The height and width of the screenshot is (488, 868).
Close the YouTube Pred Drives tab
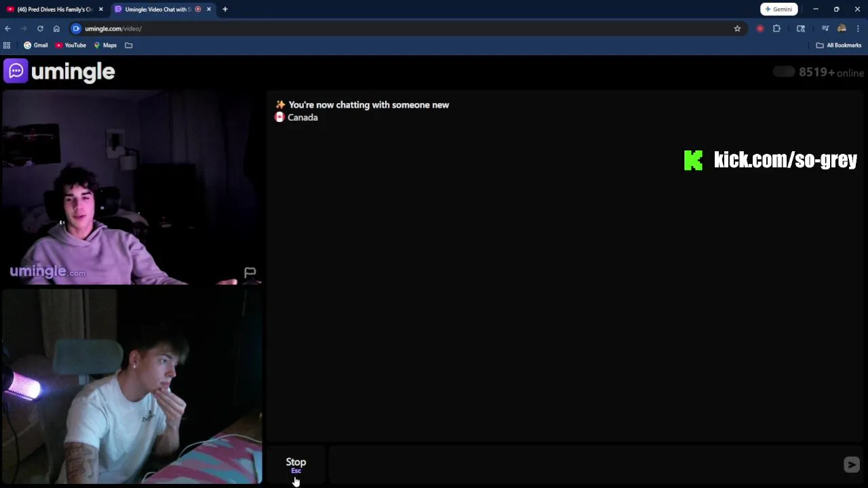(100, 9)
